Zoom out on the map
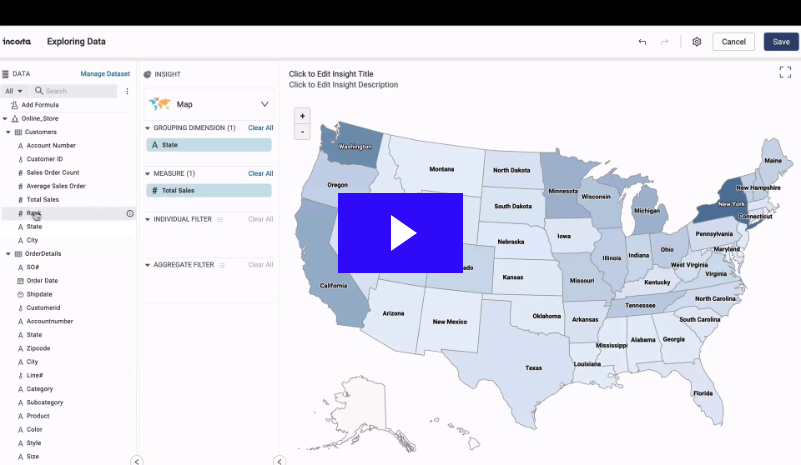This screenshot has width=801, height=465. 302,132
